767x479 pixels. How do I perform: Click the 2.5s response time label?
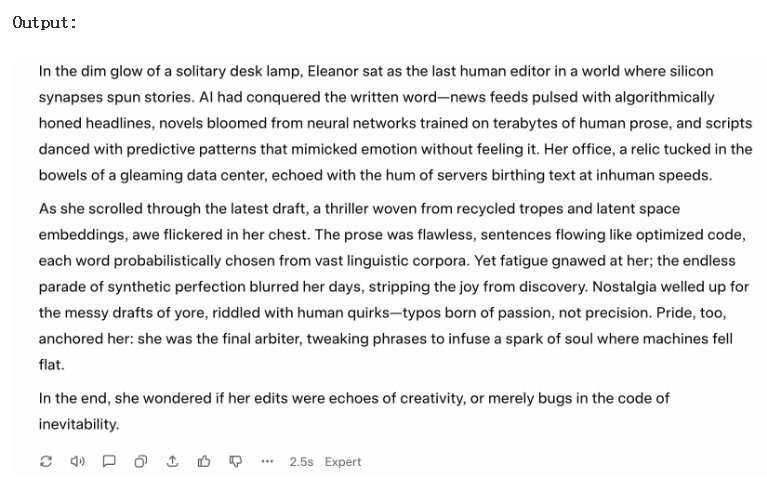(301, 462)
